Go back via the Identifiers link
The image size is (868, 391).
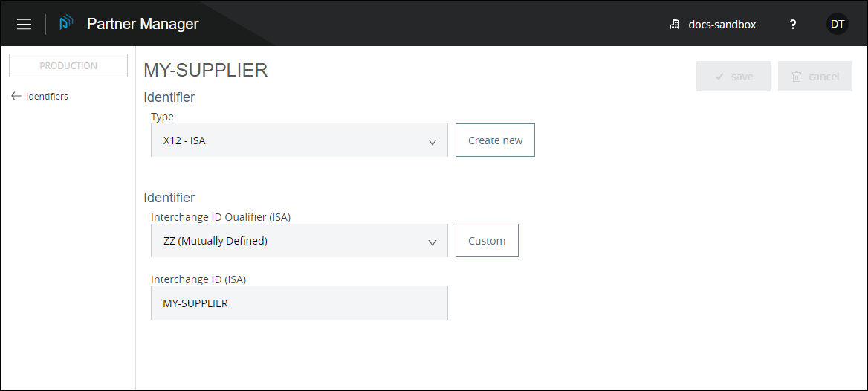[47, 97]
